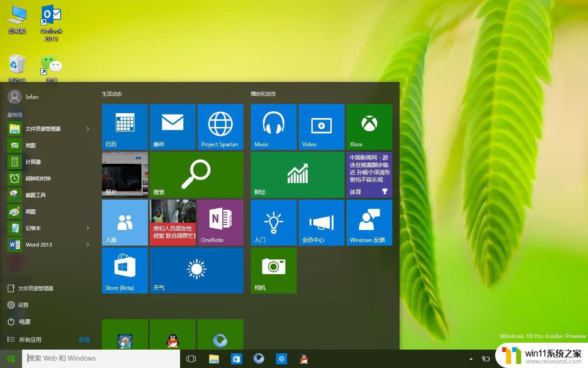
Task: Open the 相机 camera tile
Action: (274, 270)
